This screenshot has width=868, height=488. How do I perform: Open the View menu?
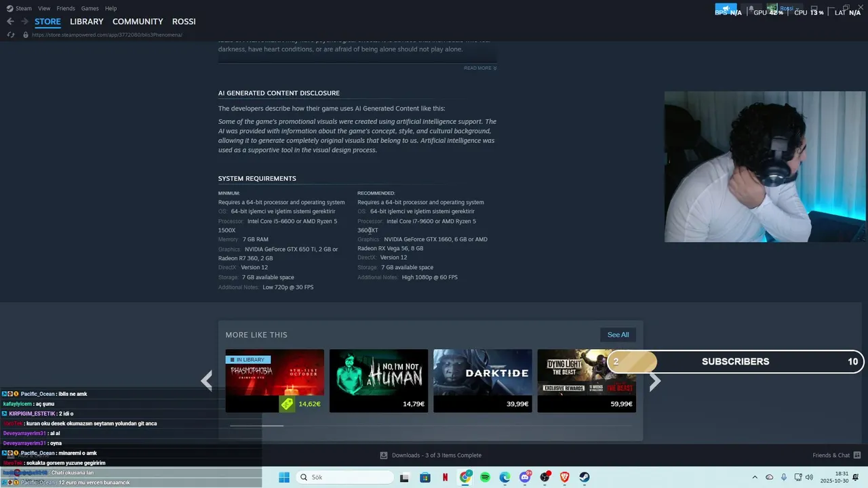click(44, 8)
